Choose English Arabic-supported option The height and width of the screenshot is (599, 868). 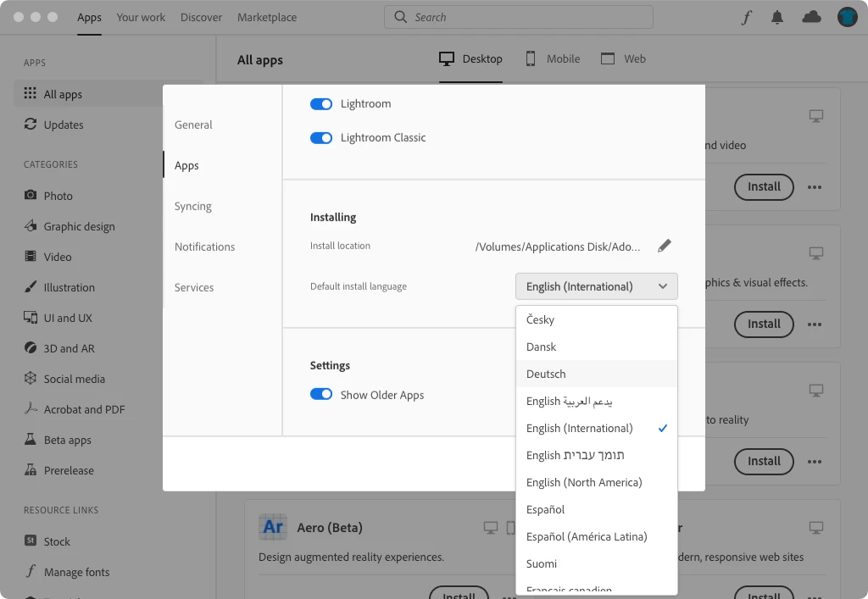tap(596, 401)
